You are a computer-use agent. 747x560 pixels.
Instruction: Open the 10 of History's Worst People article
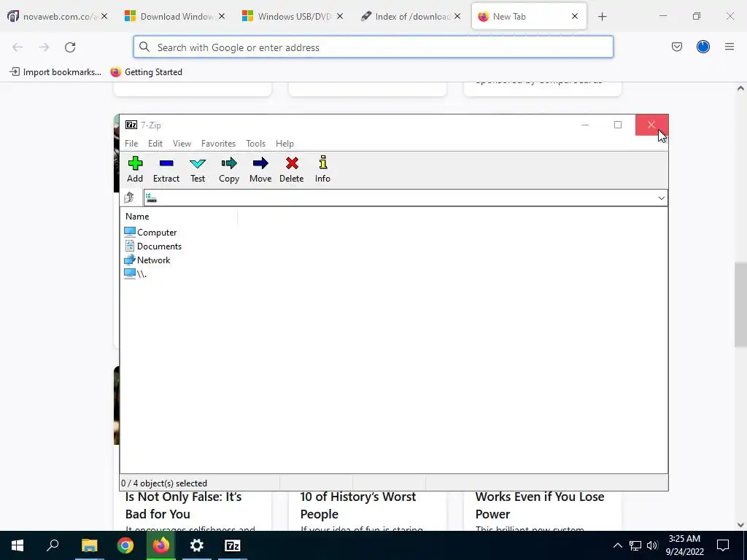coord(357,505)
